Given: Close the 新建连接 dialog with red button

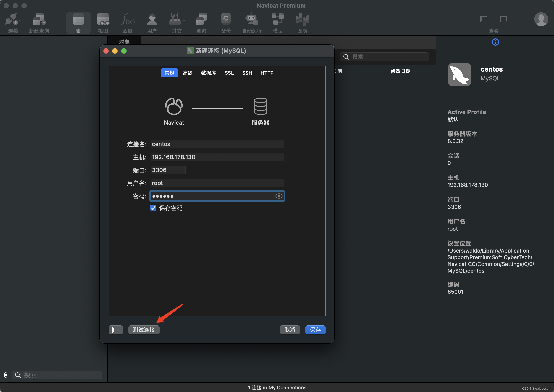Looking at the screenshot, I should click(x=106, y=51).
